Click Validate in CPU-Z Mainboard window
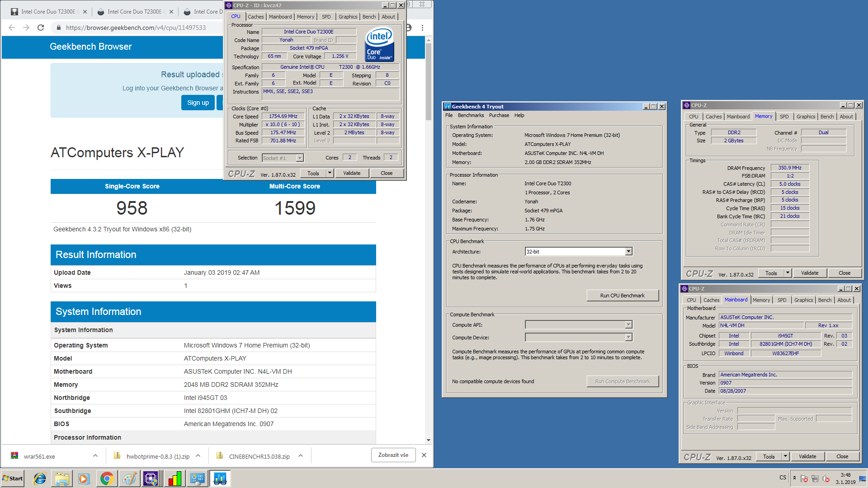This screenshot has height=488, width=868. click(807, 456)
